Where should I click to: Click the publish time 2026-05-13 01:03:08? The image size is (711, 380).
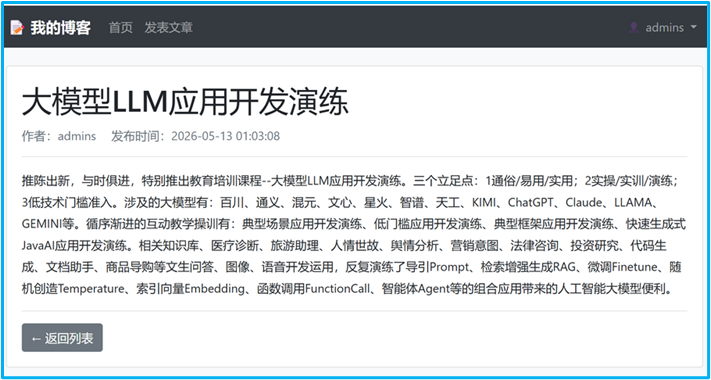[225, 136]
